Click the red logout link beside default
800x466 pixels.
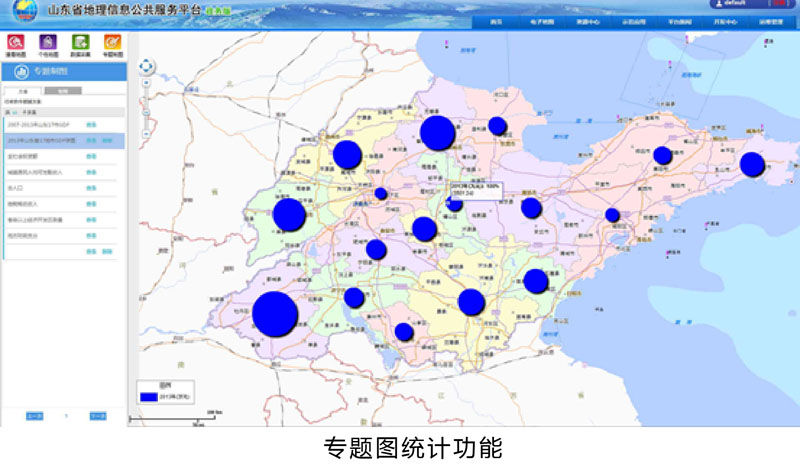[779, 3]
